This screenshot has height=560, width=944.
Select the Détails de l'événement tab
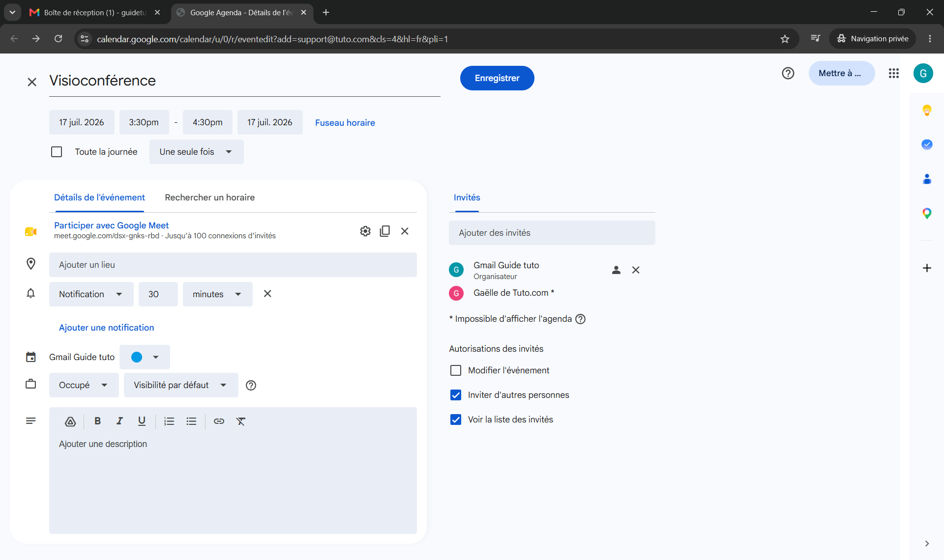[99, 197]
